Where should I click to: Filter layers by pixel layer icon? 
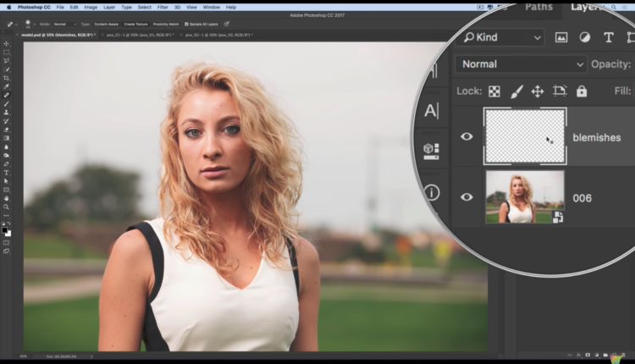click(560, 37)
